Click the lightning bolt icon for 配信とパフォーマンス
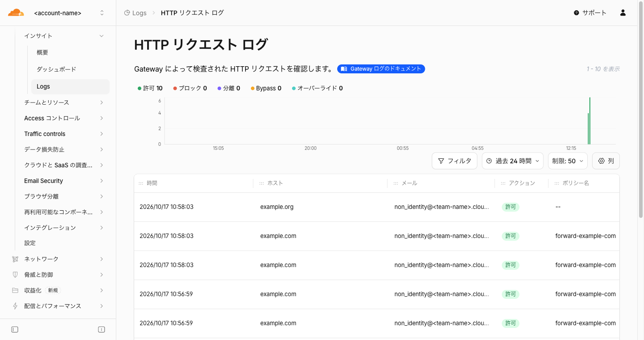The width and height of the screenshot is (644, 340). [15, 306]
